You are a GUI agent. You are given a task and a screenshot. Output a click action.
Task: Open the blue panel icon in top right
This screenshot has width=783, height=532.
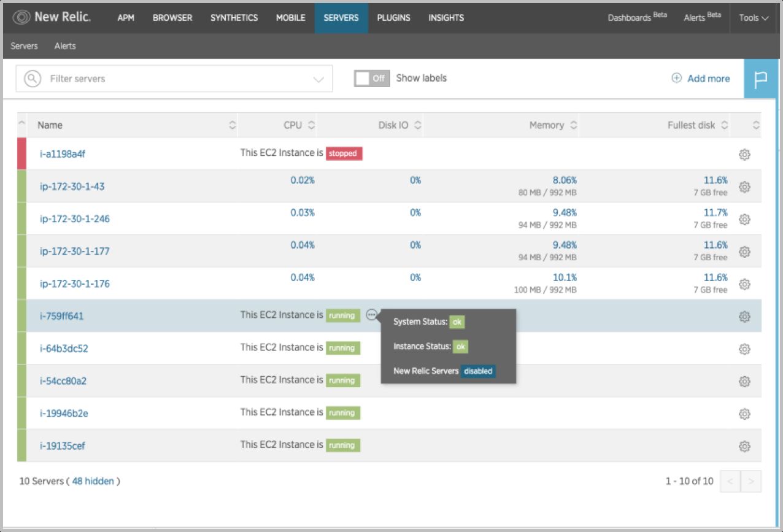(761, 79)
